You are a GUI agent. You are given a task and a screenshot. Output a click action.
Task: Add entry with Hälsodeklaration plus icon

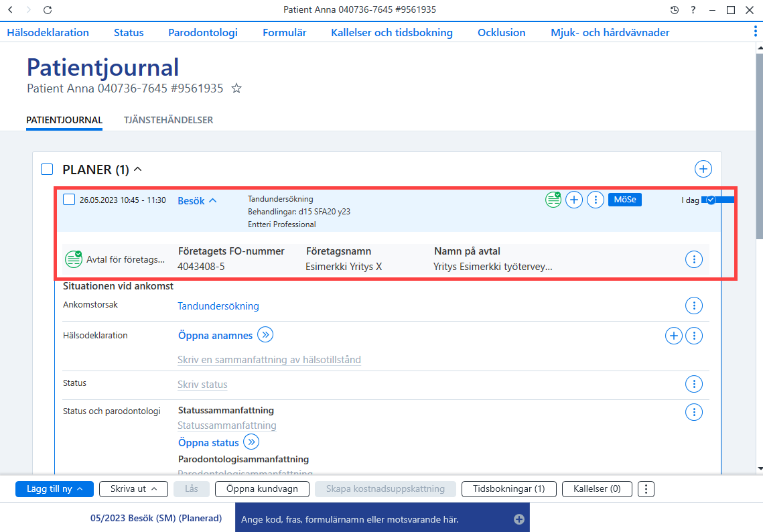pyautogui.click(x=673, y=336)
